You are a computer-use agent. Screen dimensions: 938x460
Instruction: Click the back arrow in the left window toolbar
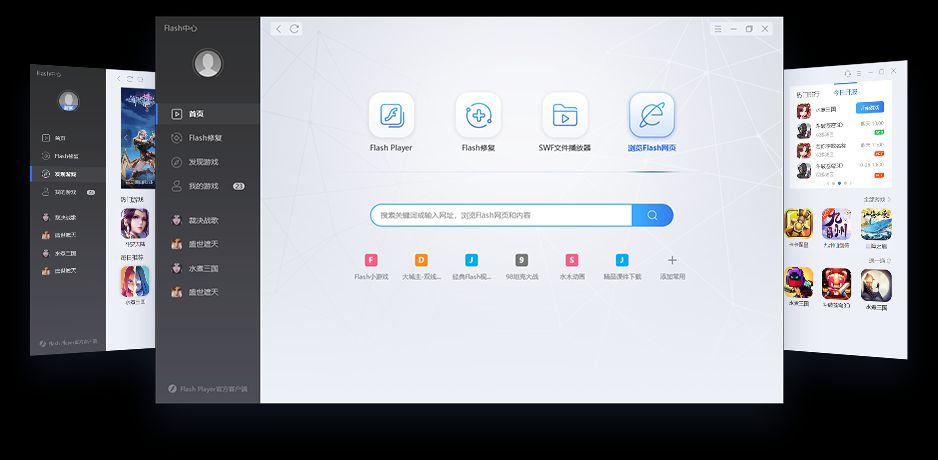[118, 79]
